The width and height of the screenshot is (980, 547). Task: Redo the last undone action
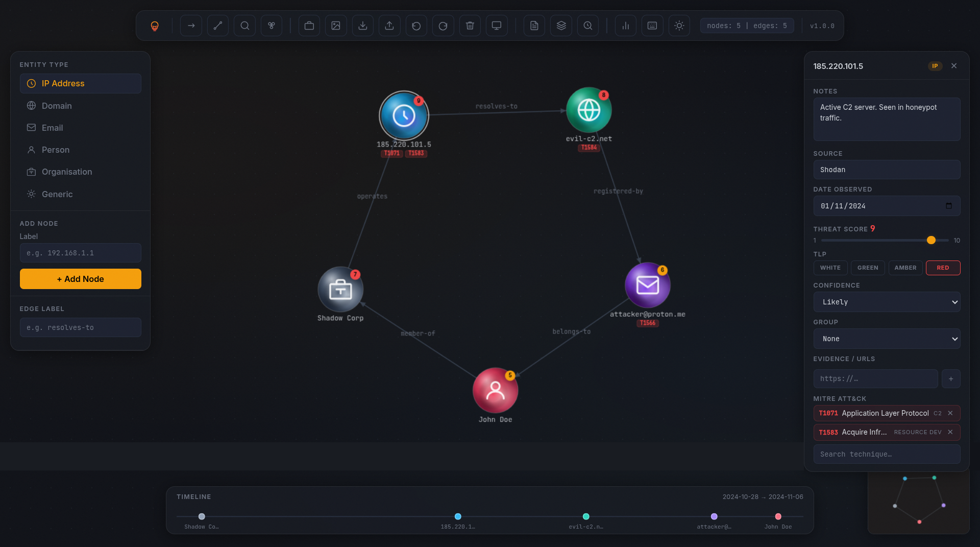tap(443, 26)
